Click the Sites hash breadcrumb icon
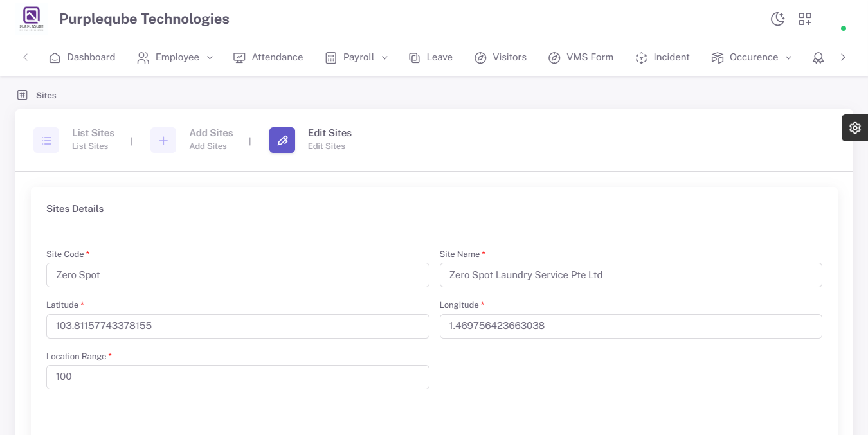The image size is (868, 435). [22, 95]
